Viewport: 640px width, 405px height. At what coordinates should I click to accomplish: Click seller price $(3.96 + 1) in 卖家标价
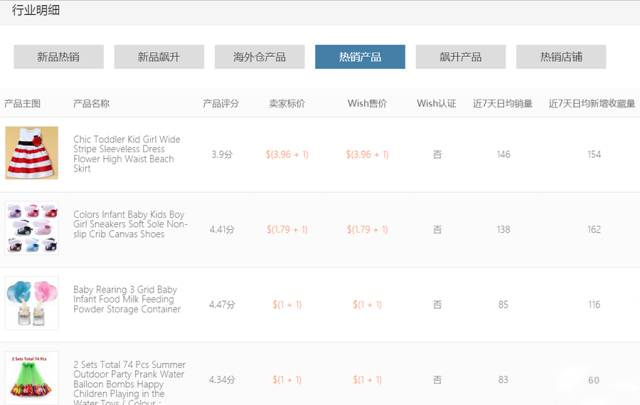point(287,155)
